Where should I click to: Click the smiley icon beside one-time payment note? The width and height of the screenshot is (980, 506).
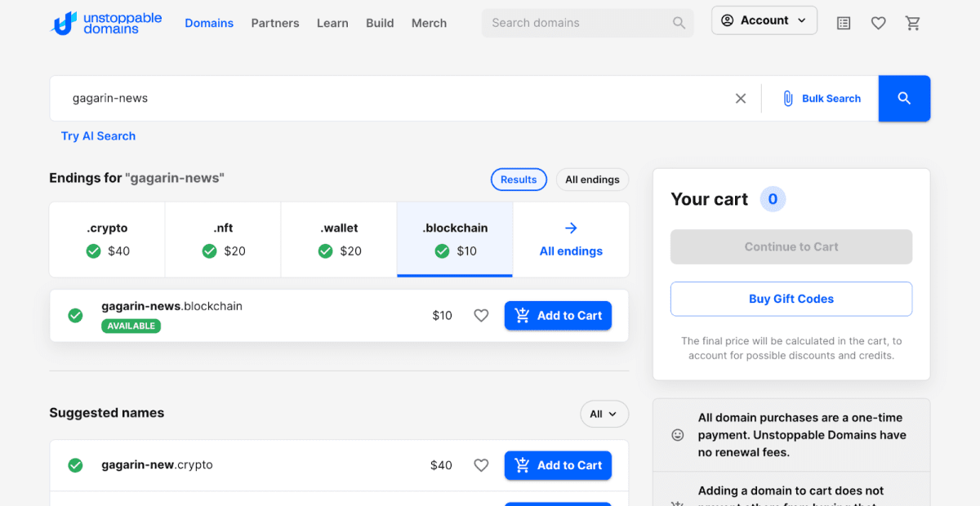677,435
